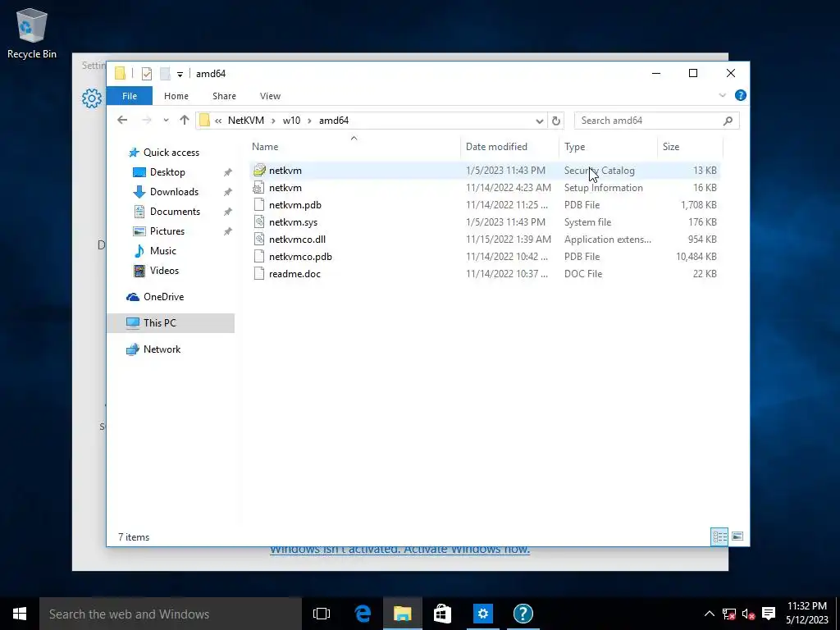Open the Explorer Help icon
Viewport: 840px width, 630px height.
click(x=741, y=95)
